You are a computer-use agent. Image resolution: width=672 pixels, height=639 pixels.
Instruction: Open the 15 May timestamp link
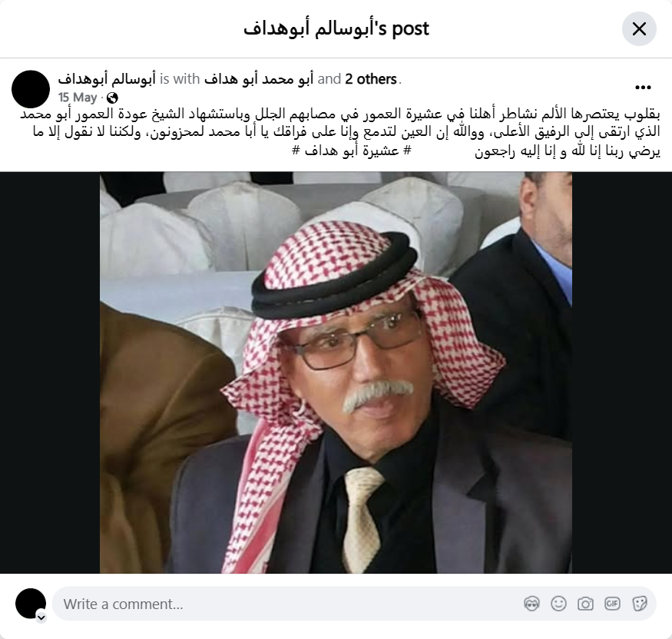(78, 98)
